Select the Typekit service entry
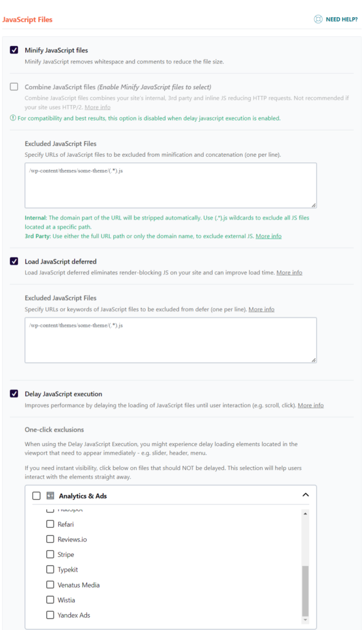 [50, 569]
